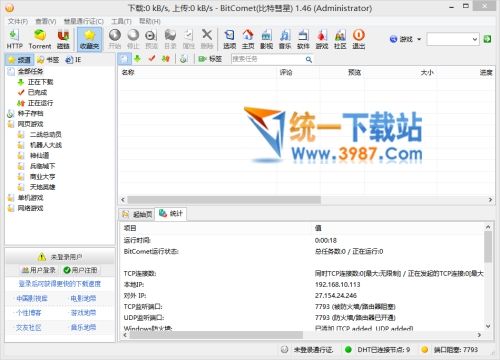Click the User Register button
500x360 pixels.
81,270
